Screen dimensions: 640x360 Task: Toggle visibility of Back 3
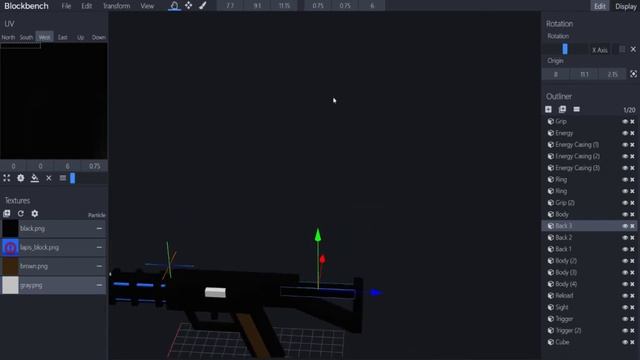pyautogui.click(x=625, y=226)
